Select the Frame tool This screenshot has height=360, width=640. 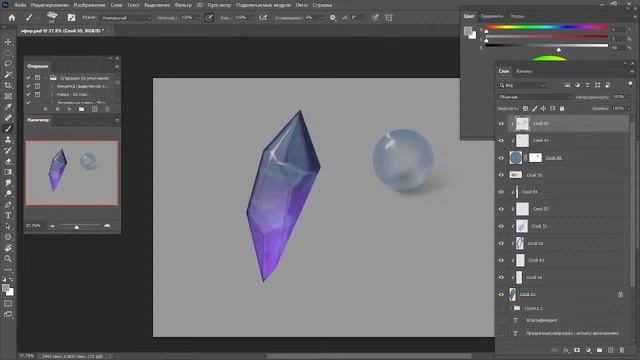click(x=8, y=96)
